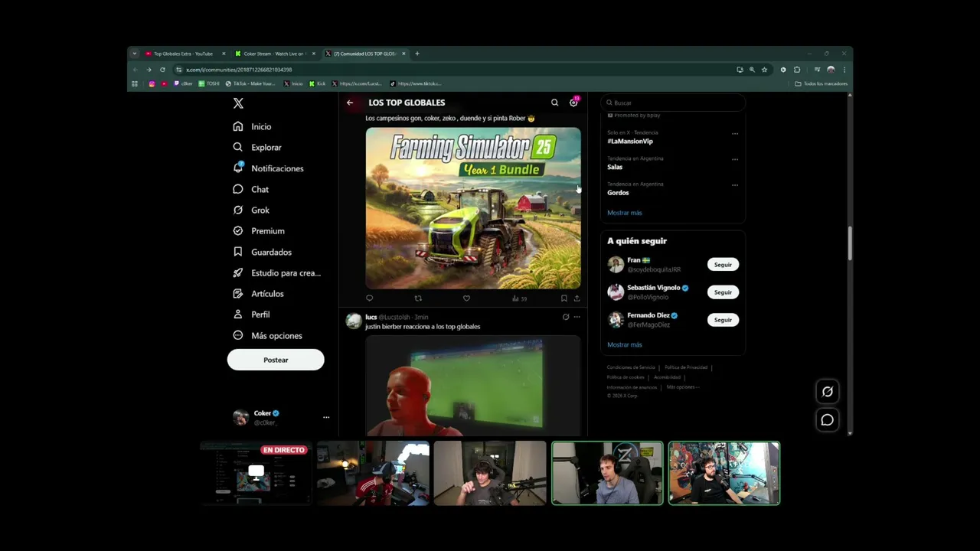Open Grok in the X sidebar
The height and width of the screenshot is (551, 980).
coord(251,210)
